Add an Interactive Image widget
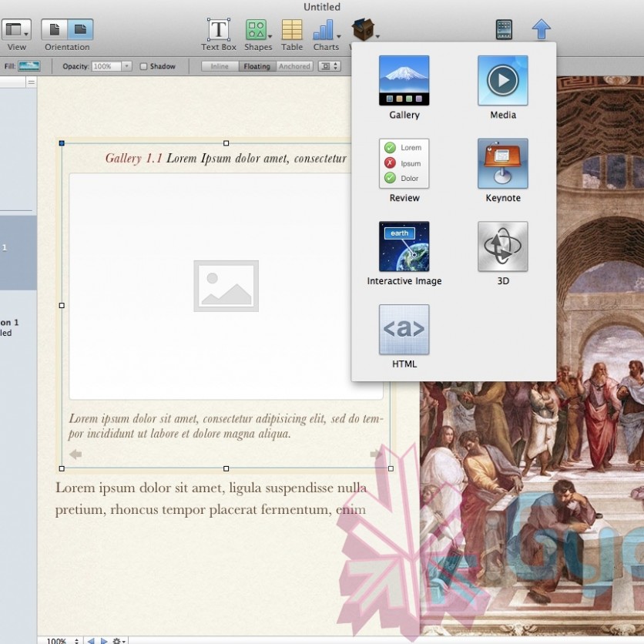The image size is (644, 644). coord(404,247)
